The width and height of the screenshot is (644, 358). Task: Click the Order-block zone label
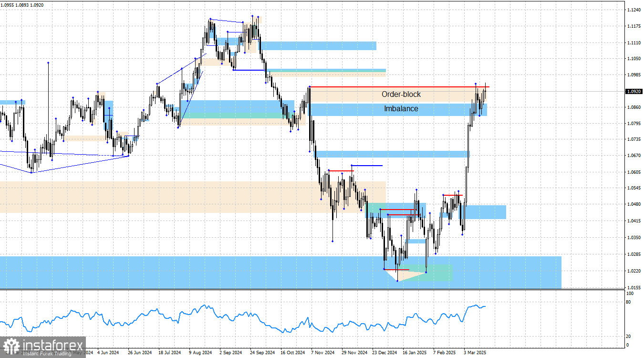coord(401,95)
